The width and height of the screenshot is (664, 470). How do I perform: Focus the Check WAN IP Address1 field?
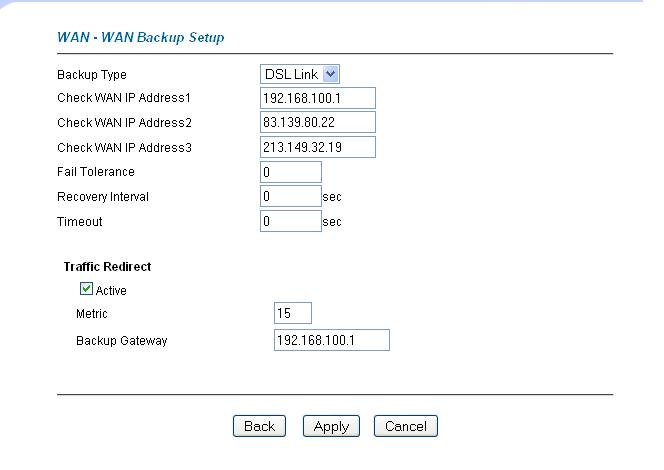316,98
